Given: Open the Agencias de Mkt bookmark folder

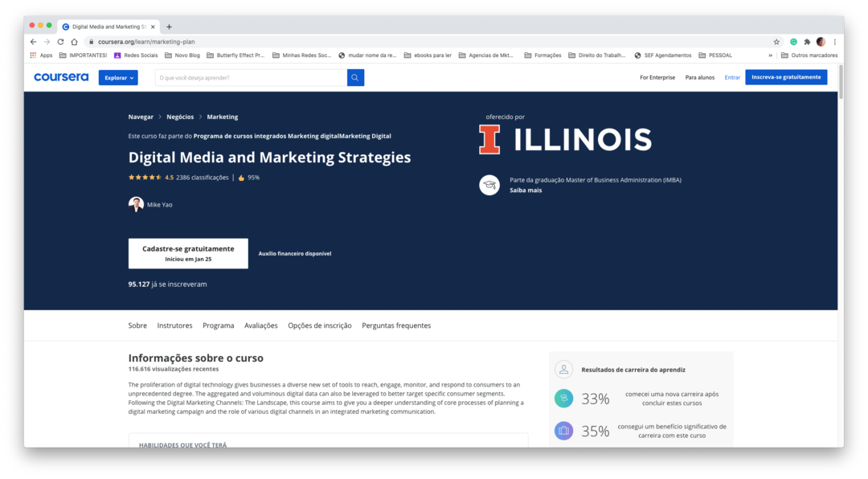Looking at the screenshot, I should coord(486,55).
